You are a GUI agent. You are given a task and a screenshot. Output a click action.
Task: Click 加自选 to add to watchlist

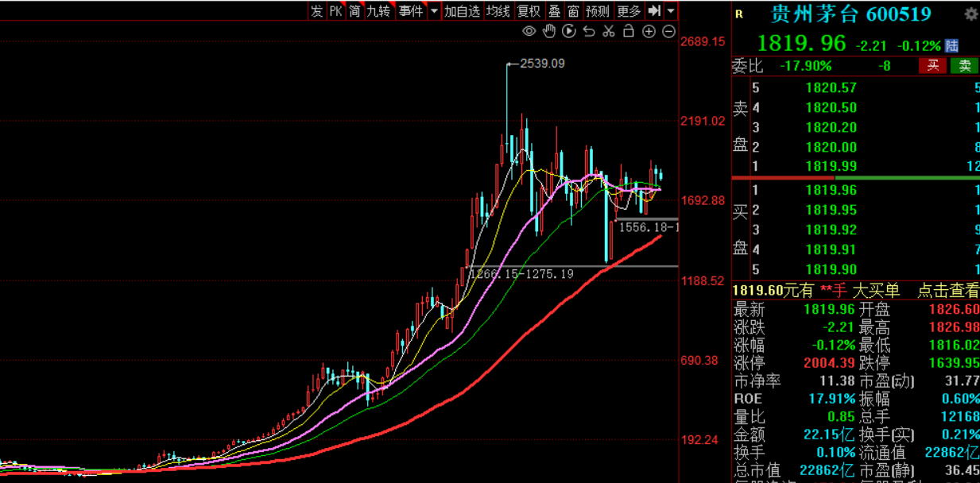(462, 10)
